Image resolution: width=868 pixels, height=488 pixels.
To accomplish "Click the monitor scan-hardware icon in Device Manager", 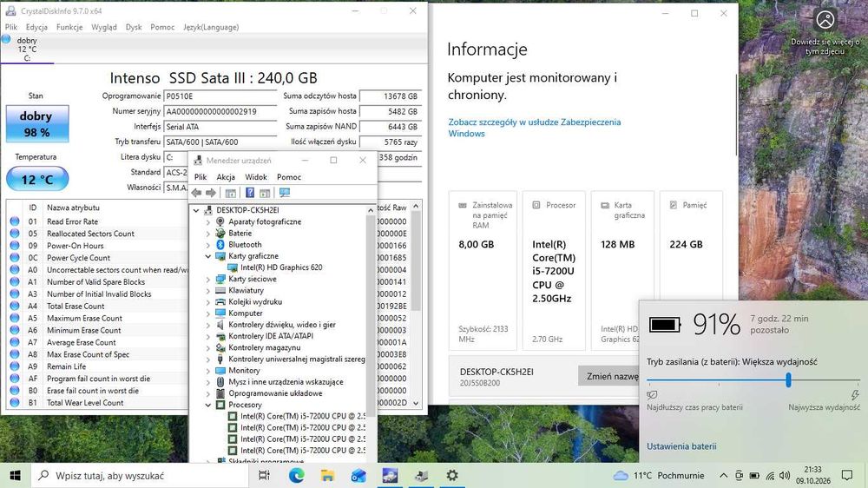I will point(285,193).
